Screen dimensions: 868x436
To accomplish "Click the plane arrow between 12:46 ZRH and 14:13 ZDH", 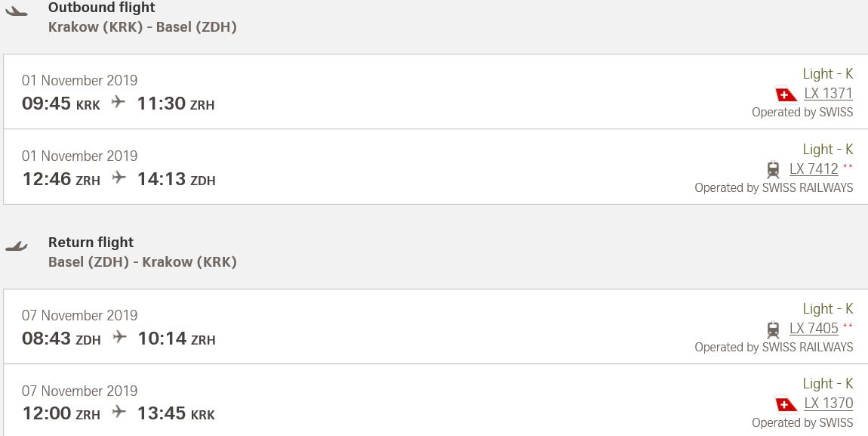I will (x=119, y=178).
